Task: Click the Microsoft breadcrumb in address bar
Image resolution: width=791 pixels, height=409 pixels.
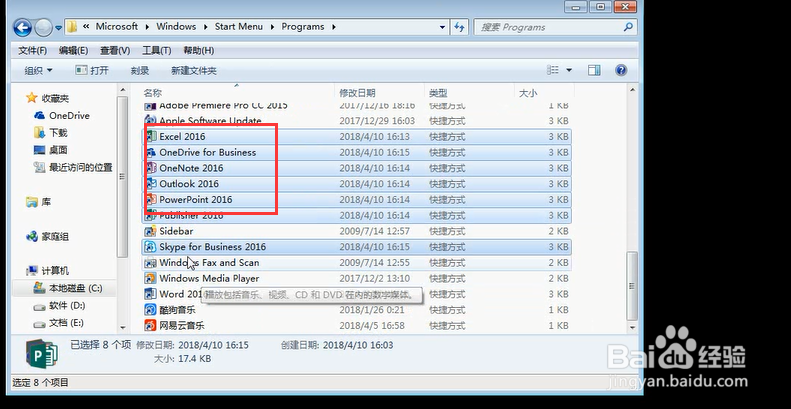Action: [x=117, y=27]
